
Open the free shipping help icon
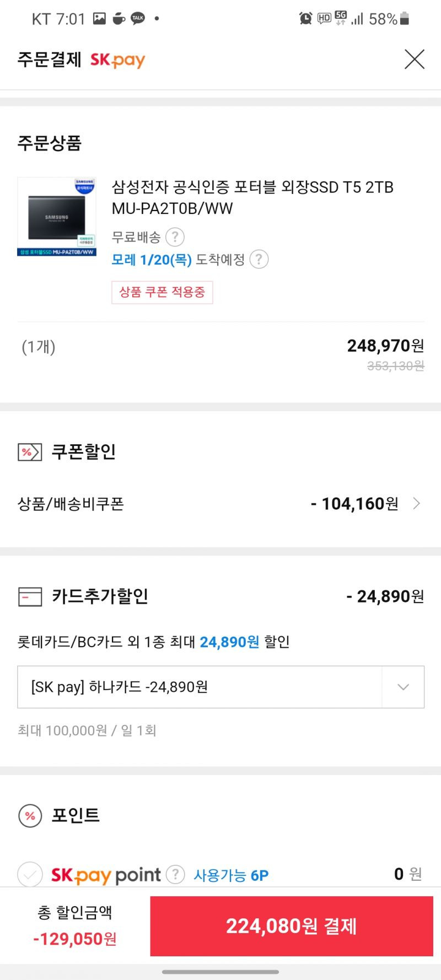(x=175, y=237)
